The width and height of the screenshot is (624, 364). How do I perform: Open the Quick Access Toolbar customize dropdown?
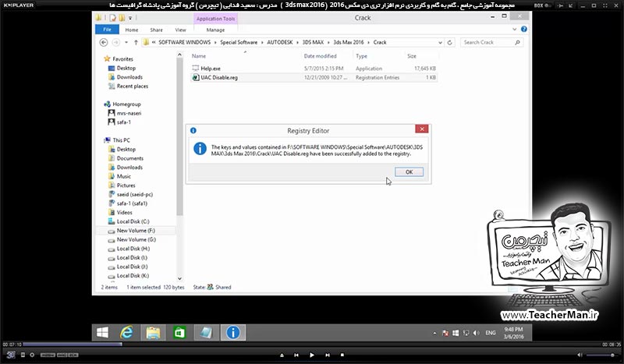[x=130, y=18]
